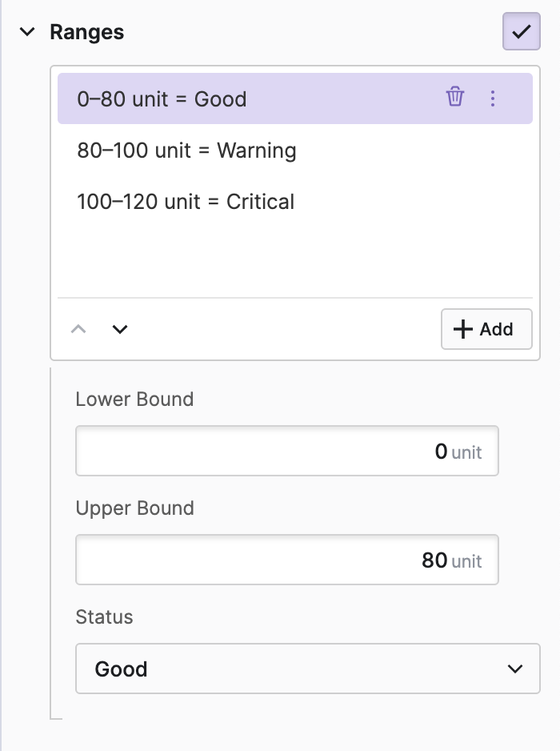Click the Status field label
The height and width of the screenshot is (751, 560).
(x=104, y=617)
